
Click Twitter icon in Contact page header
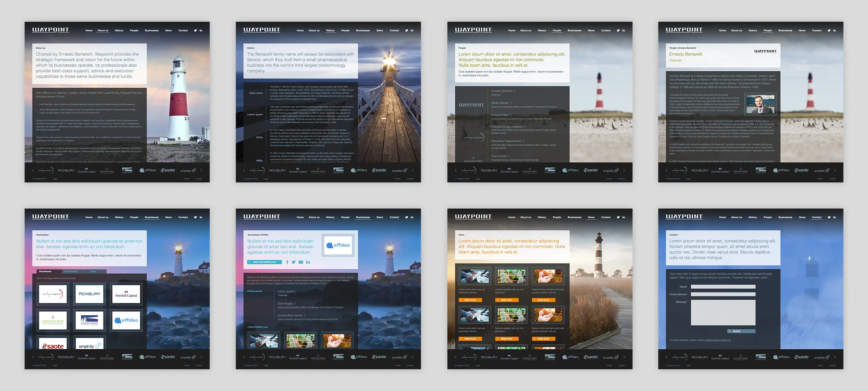[829, 217]
